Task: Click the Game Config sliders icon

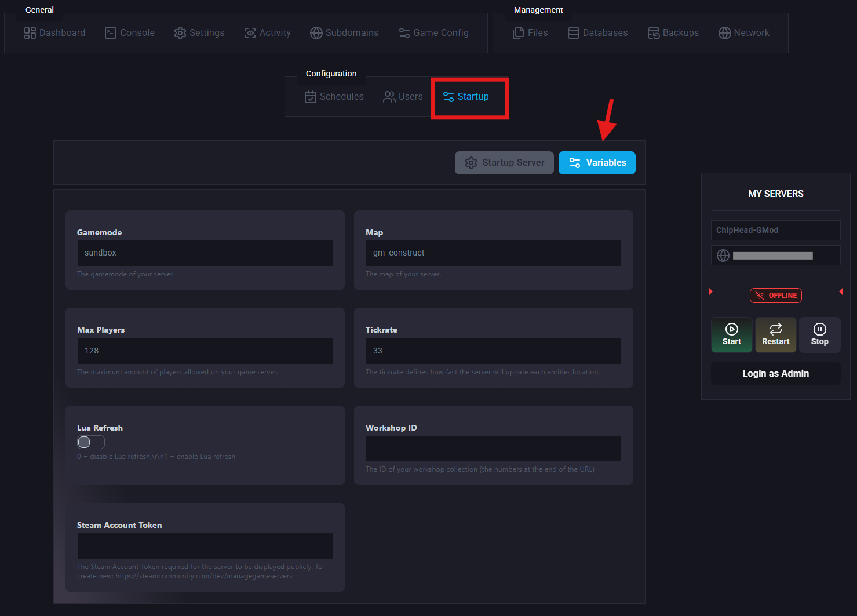Action: pos(404,33)
